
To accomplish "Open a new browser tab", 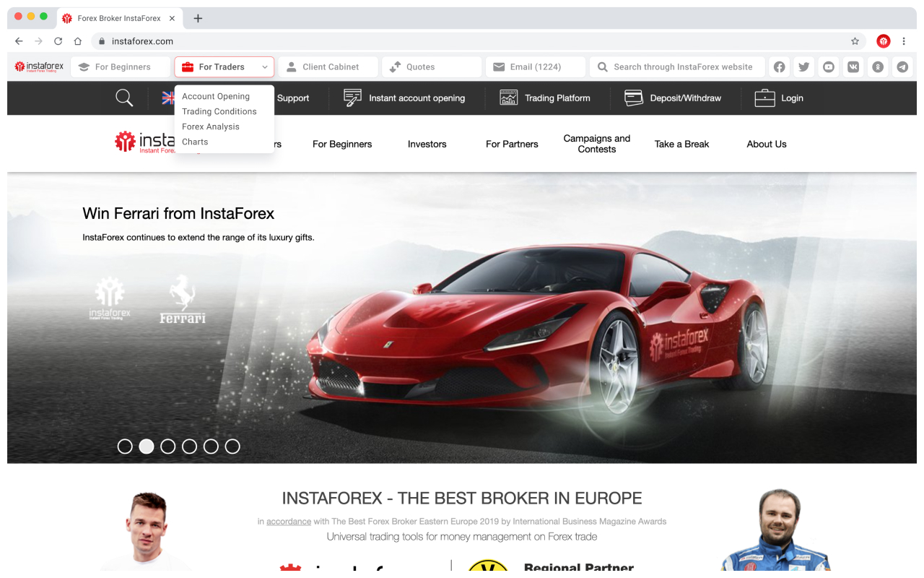I will 198,18.
